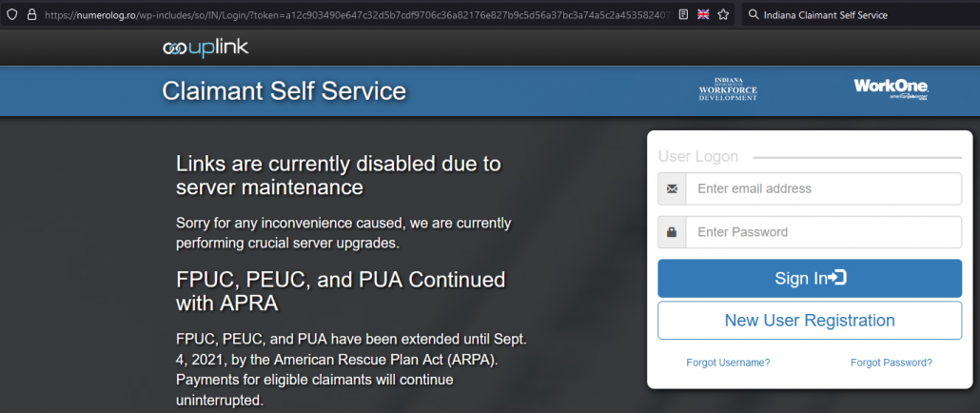Click the UK flag translation icon
This screenshot has width=980, height=413.
point(703,14)
